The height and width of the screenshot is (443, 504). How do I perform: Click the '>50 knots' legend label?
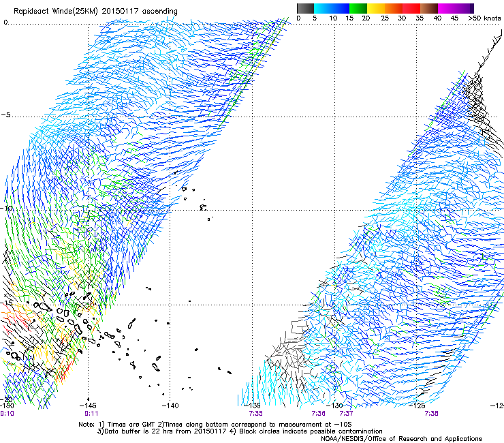[x=484, y=18]
